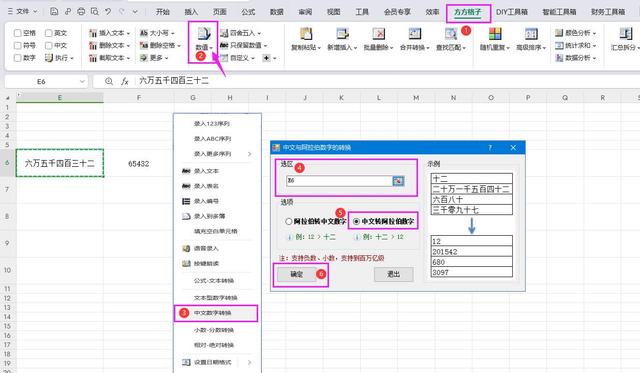Click the 截取文本 tool

tap(109, 58)
